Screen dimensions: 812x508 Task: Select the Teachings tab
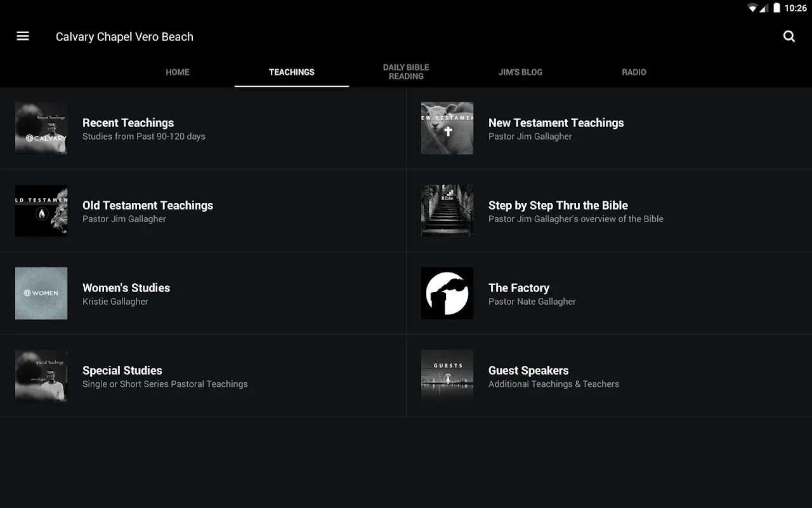pyautogui.click(x=292, y=72)
